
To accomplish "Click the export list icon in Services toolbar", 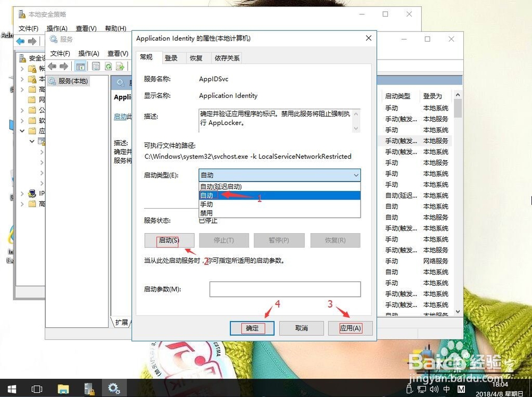I will pyautogui.click(x=120, y=65).
